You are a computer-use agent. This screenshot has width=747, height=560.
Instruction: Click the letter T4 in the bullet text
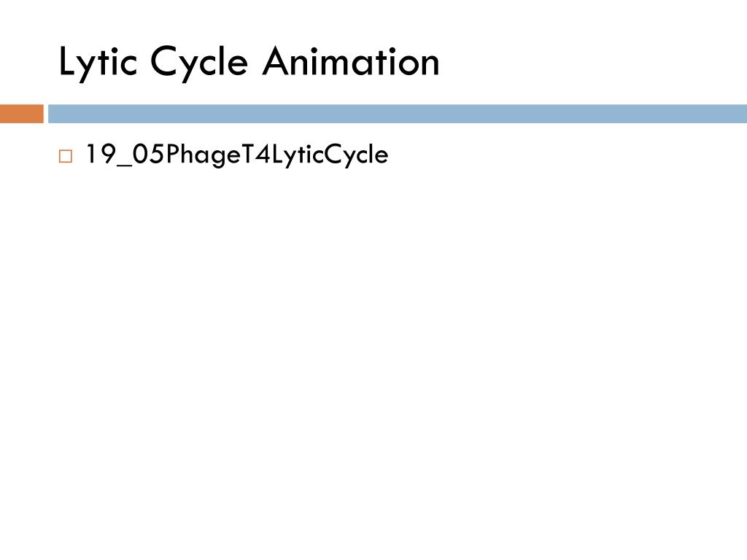pos(256,154)
